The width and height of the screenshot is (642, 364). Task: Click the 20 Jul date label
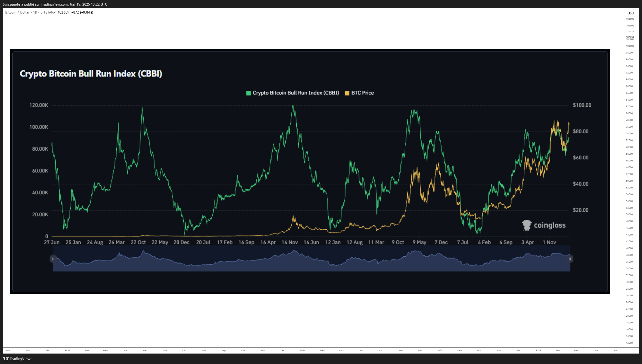(203, 242)
